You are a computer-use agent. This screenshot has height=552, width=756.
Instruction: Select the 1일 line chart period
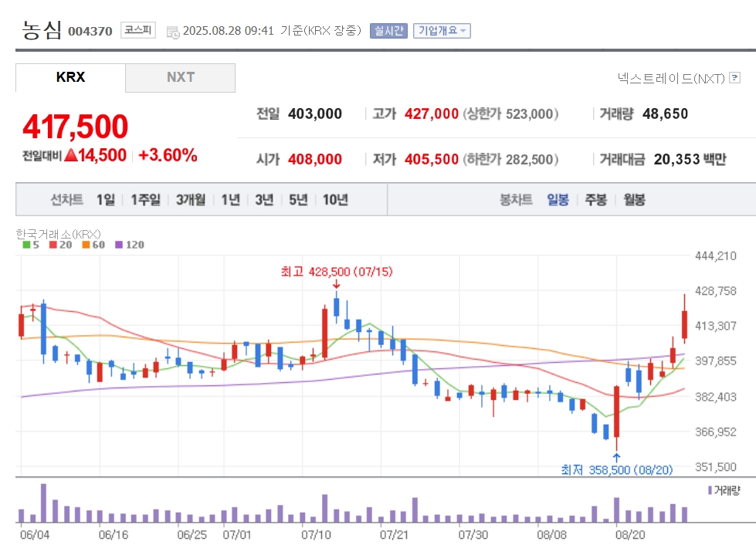[106, 200]
